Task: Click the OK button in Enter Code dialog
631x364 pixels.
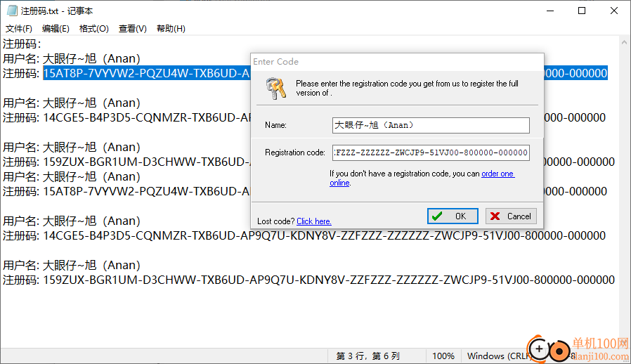Action: pos(453,216)
